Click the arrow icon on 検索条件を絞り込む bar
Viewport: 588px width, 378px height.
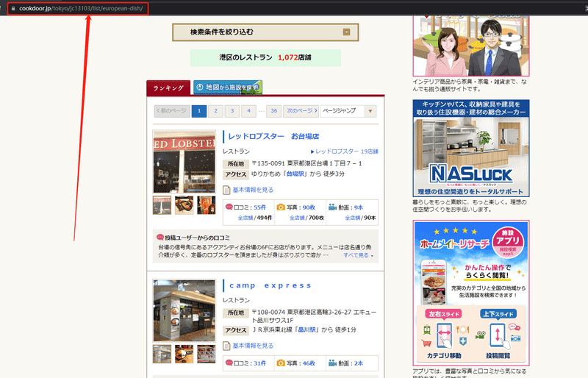tap(346, 32)
